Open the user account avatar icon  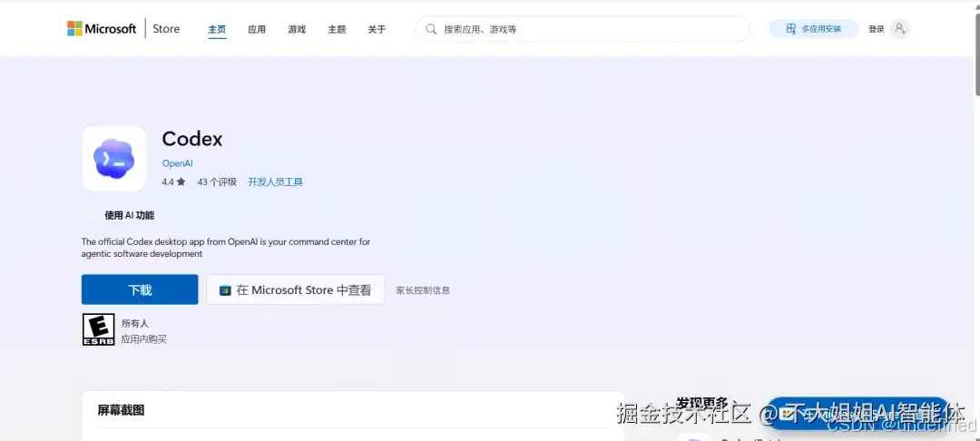(x=899, y=29)
